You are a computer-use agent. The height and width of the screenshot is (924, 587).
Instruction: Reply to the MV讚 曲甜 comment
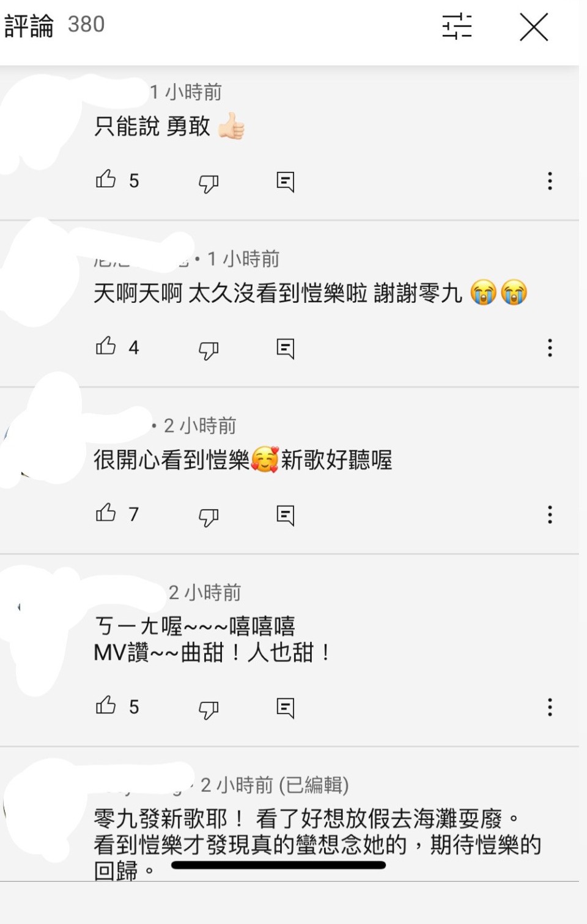tap(286, 708)
